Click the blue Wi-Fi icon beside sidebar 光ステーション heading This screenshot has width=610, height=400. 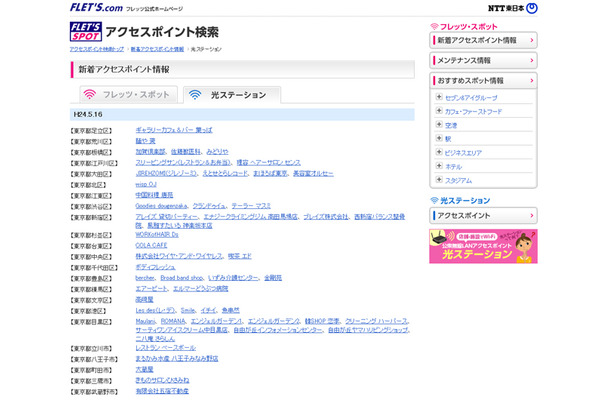[x=434, y=200]
